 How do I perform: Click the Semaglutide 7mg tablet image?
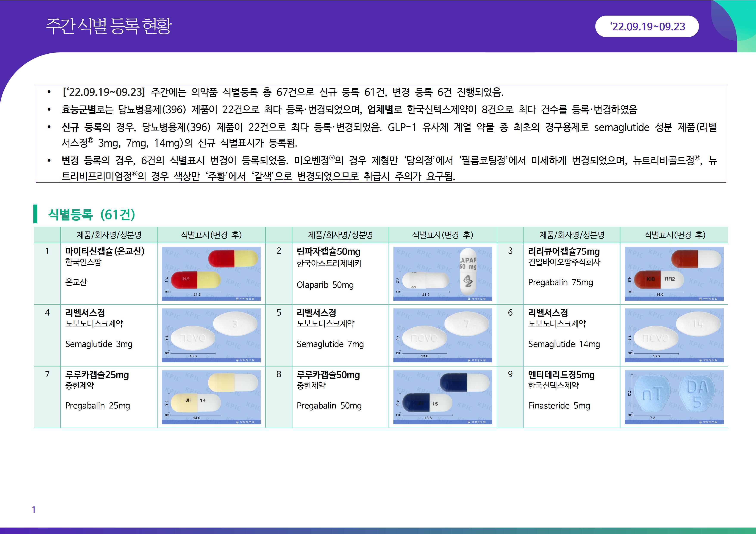pos(442,335)
